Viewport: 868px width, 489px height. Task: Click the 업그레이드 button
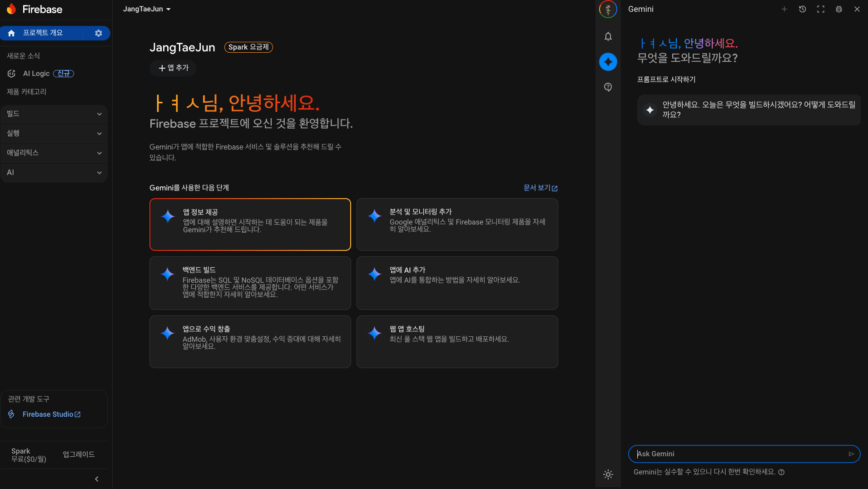click(79, 455)
